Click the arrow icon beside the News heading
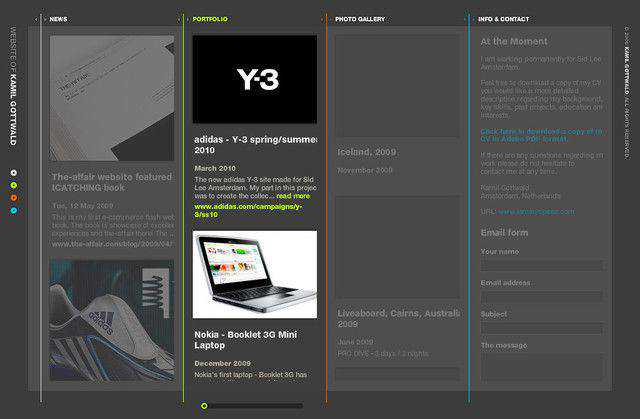Screen dimensions: 640x419 click(36, 19)
